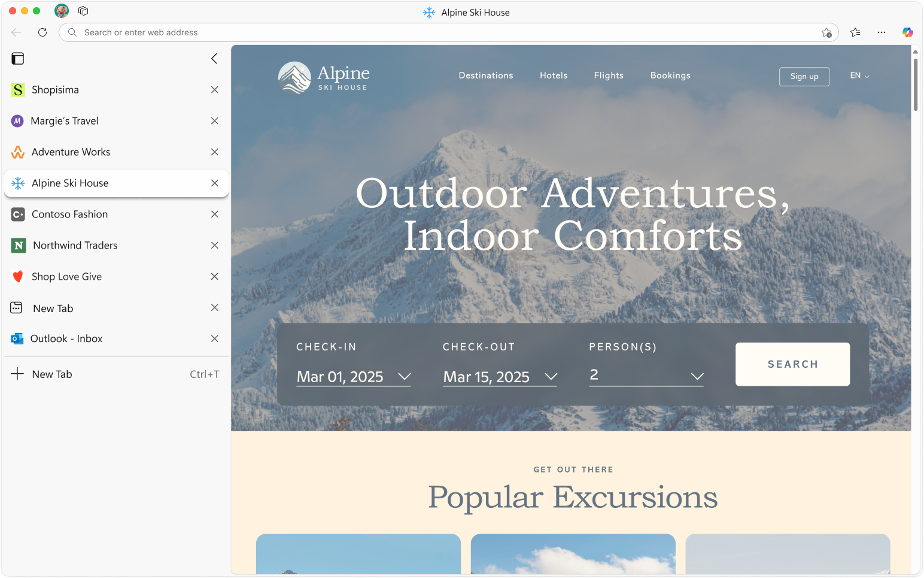Open the Flights nav link

[609, 75]
